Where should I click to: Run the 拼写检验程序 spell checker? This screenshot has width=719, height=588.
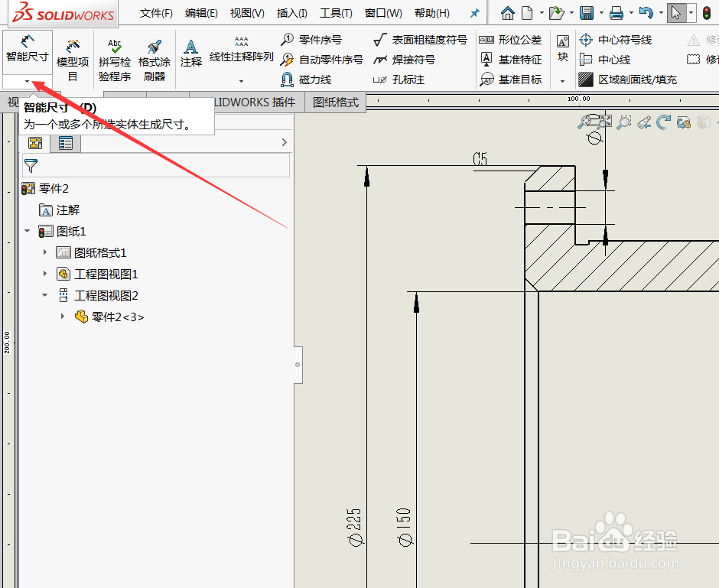pos(115,60)
